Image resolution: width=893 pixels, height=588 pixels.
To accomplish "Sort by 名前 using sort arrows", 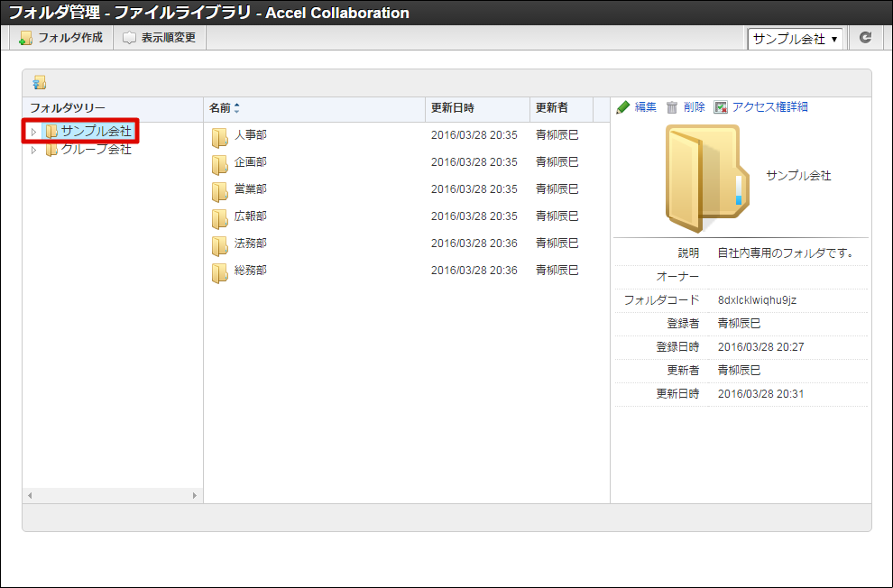I will point(237,107).
